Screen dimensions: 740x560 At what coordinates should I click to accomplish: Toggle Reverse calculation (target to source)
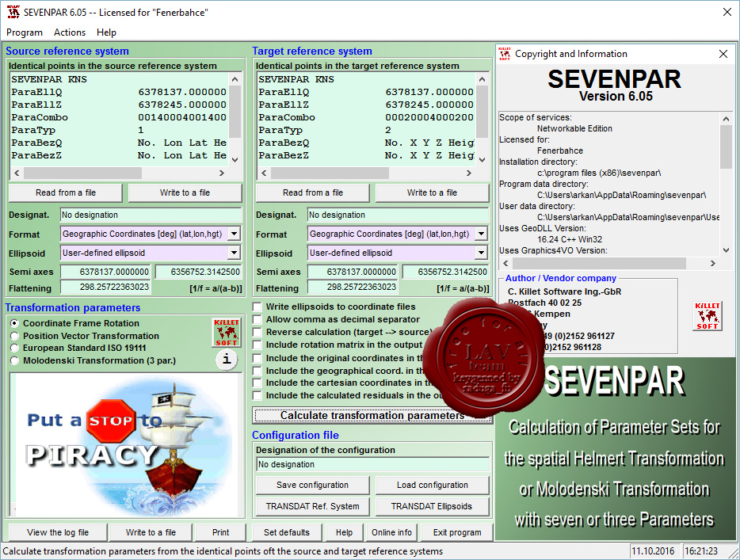point(257,332)
